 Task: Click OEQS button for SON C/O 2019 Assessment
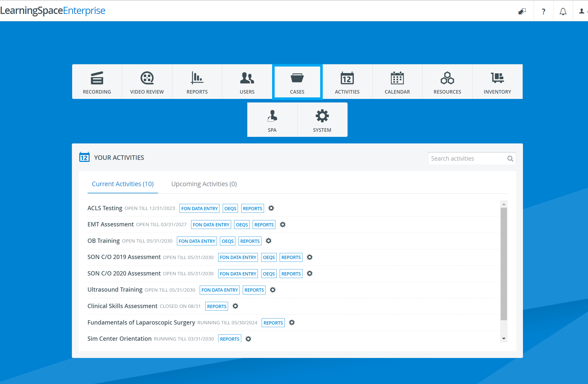click(269, 257)
